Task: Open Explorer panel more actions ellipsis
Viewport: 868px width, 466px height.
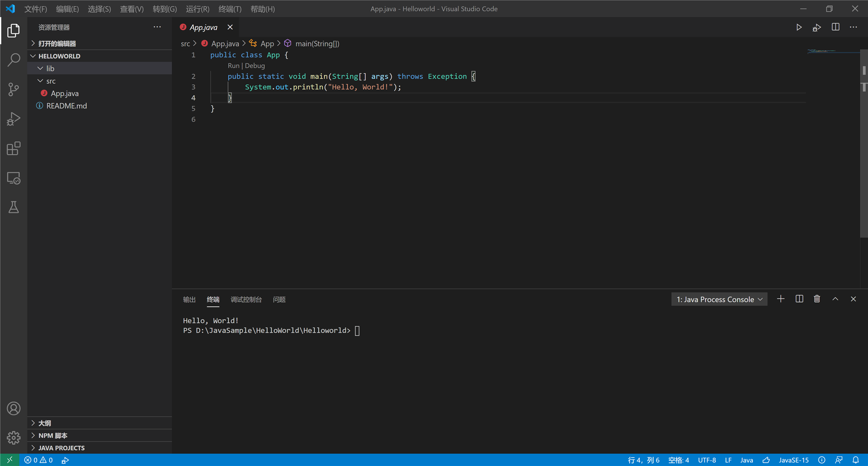Action: 157,27
